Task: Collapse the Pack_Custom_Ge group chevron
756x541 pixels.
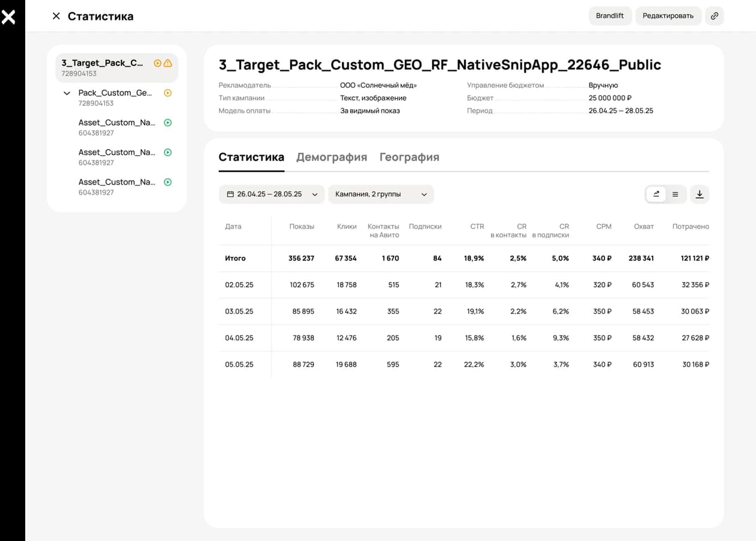Action: 67,93
